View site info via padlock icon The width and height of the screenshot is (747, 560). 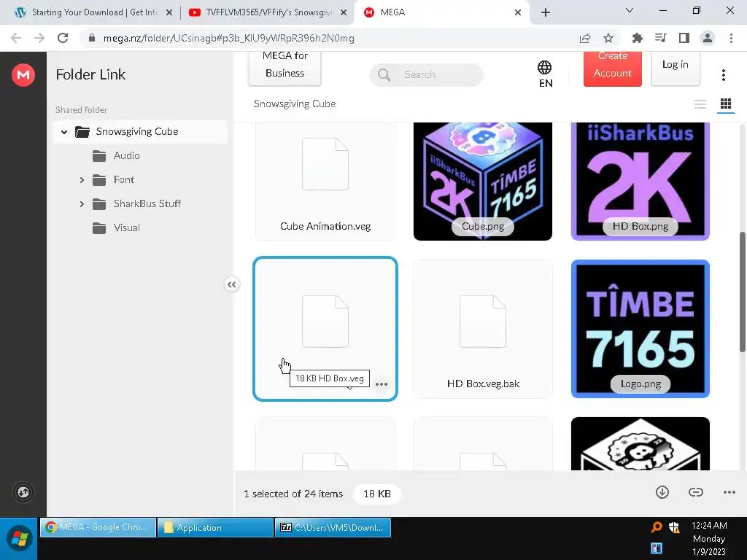click(x=92, y=38)
